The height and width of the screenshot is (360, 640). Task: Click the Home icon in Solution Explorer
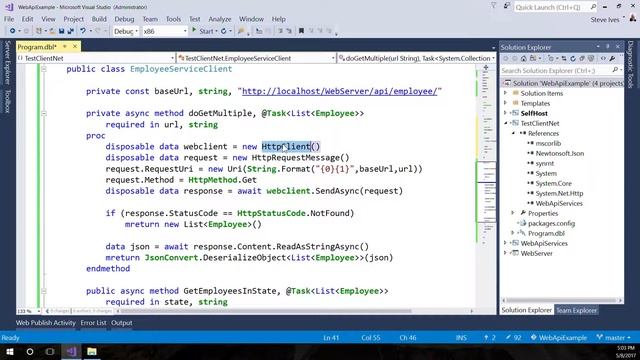coord(524,59)
